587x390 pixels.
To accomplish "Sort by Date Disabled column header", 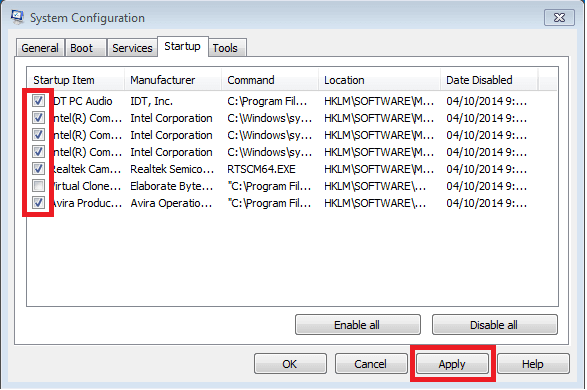I will pyautogui.click(x=489, y=80).
